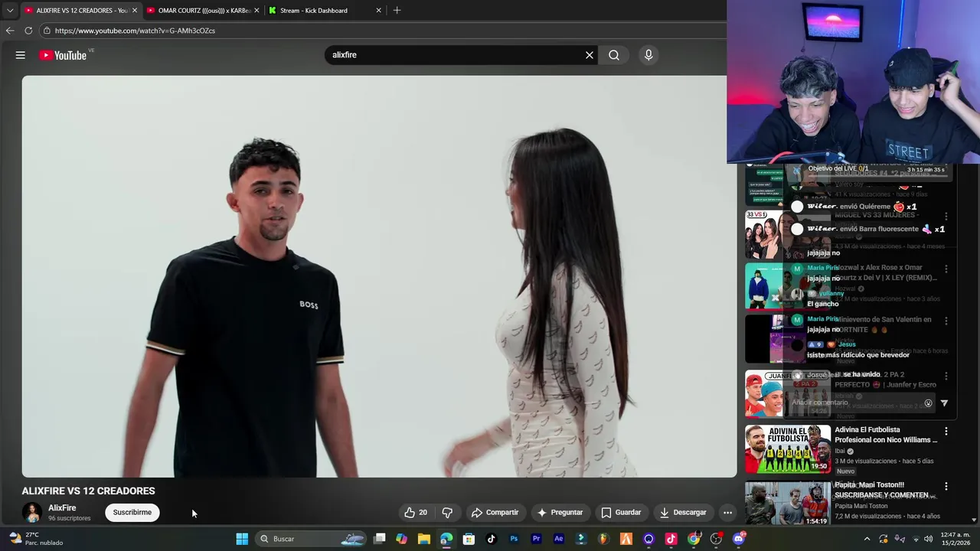Open Microsoft Edge on the taskbar
980x551 pixels.
point(446,539)
